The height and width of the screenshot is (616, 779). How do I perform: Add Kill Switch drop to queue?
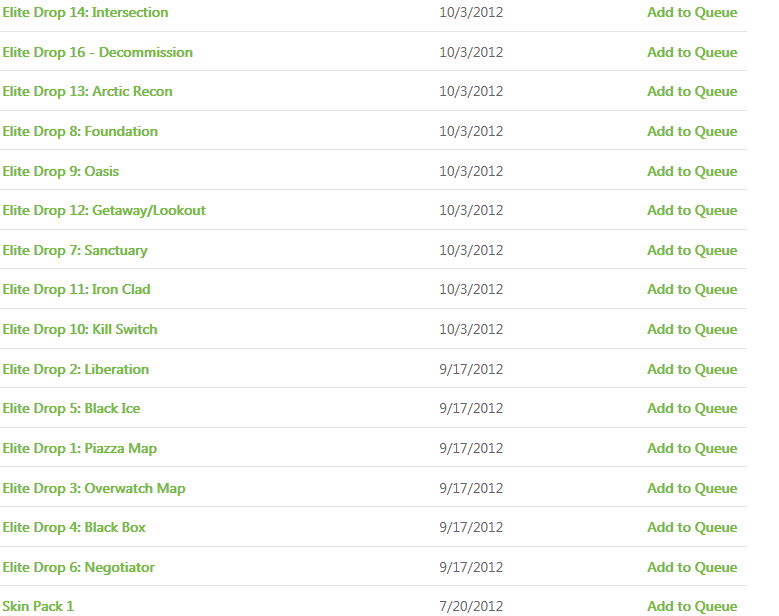(x=692, y=329)
